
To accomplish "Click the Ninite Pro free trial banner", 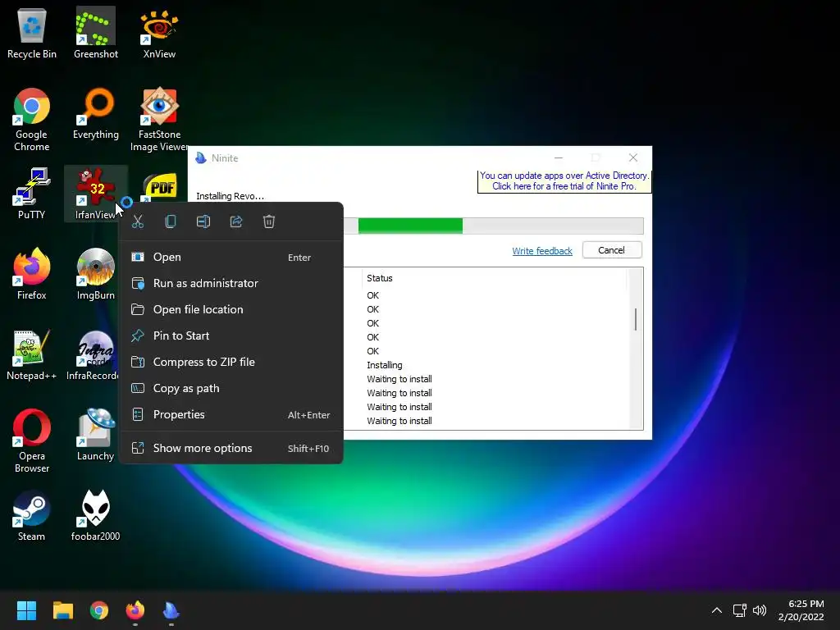I will [564, 181].
